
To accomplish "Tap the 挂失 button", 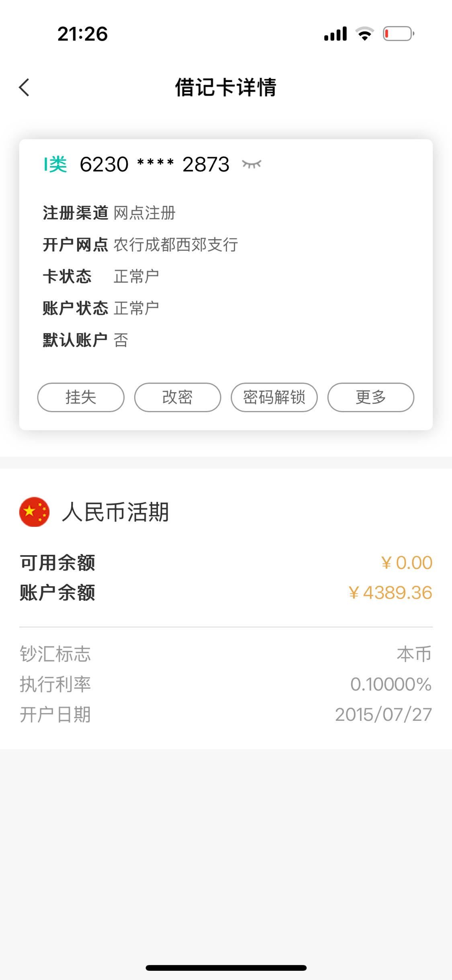I will [81, 397].
